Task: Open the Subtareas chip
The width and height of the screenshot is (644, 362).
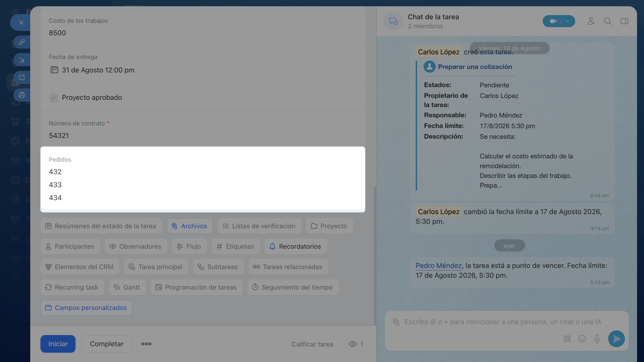Action: 218,267
